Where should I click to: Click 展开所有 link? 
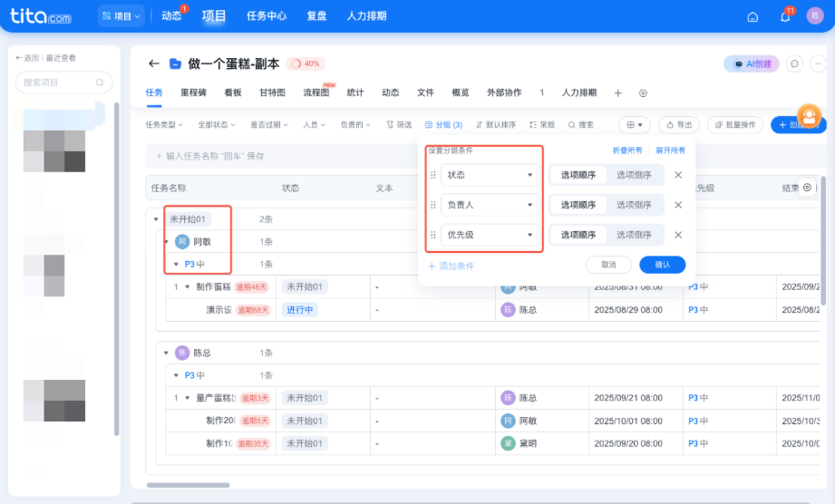[x=671, y=150]
